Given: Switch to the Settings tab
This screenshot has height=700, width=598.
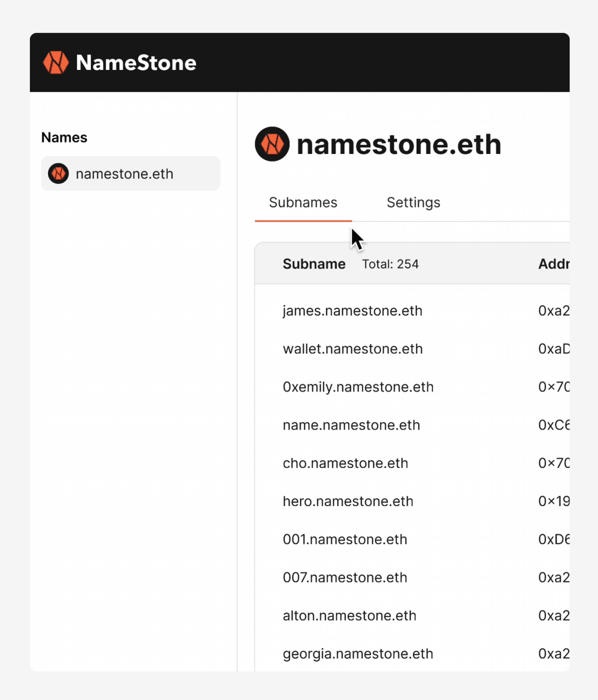Looking at the screenshot, I should pyautogui.click(x=413, y=203).
